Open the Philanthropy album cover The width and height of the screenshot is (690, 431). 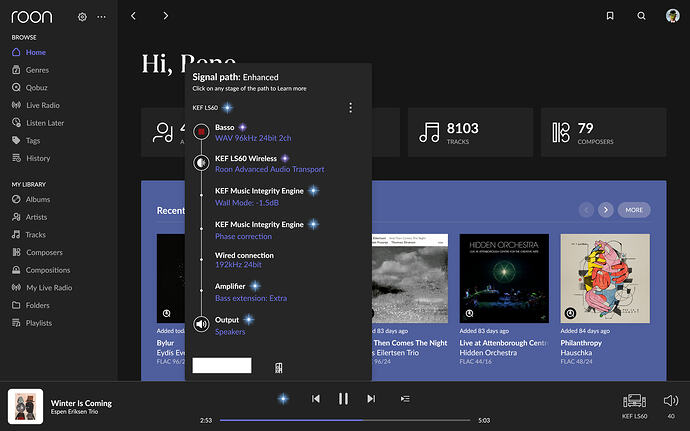coord(605,278)
